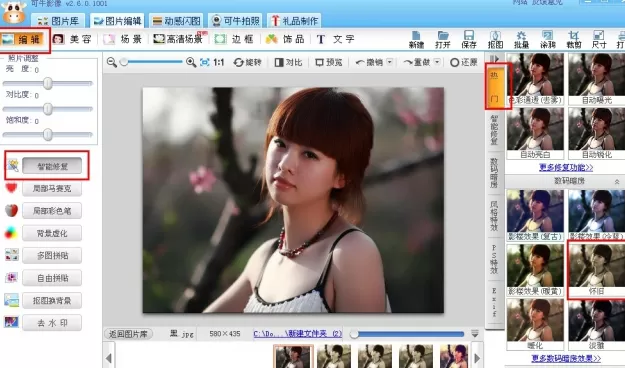Image resolution: width=625 pixels, height=368 pixels.
Task: Open a file with the 打开 icon
Action: 443,39
